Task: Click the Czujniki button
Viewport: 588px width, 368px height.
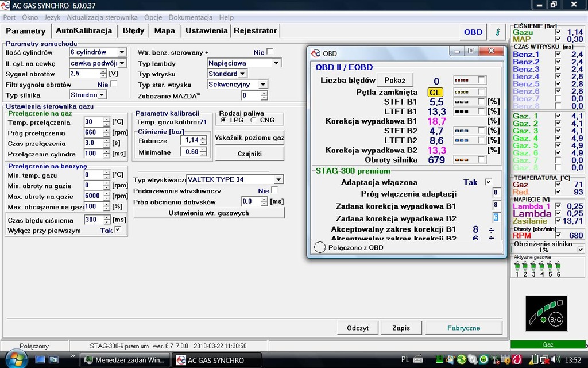Action: [249, 154]
